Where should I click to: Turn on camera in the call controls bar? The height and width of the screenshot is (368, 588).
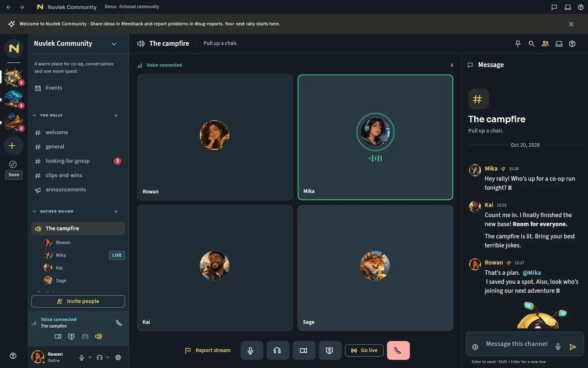pos(303,350)
